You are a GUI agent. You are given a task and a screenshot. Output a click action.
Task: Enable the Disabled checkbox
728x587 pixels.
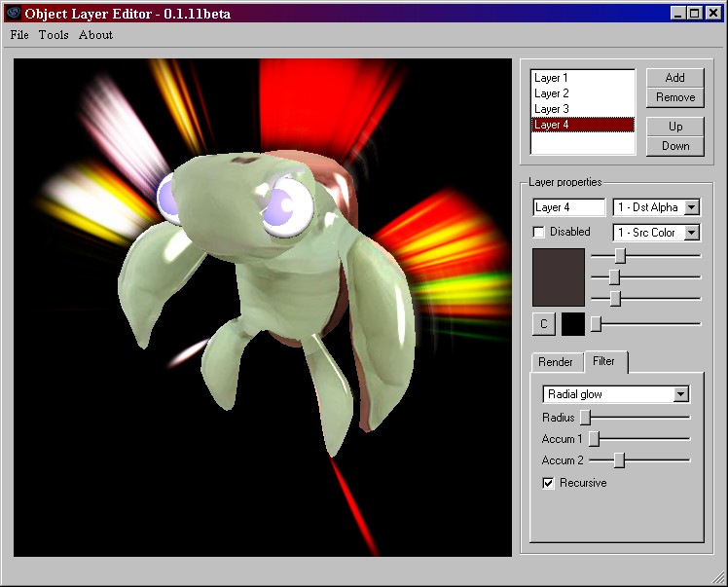[539, 233]
